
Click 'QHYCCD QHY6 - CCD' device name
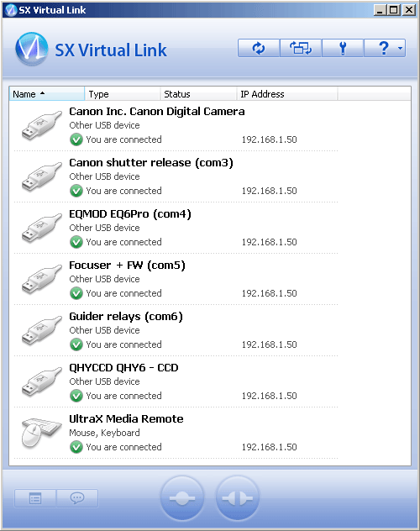pyautogui.click(x=123, y=367)
